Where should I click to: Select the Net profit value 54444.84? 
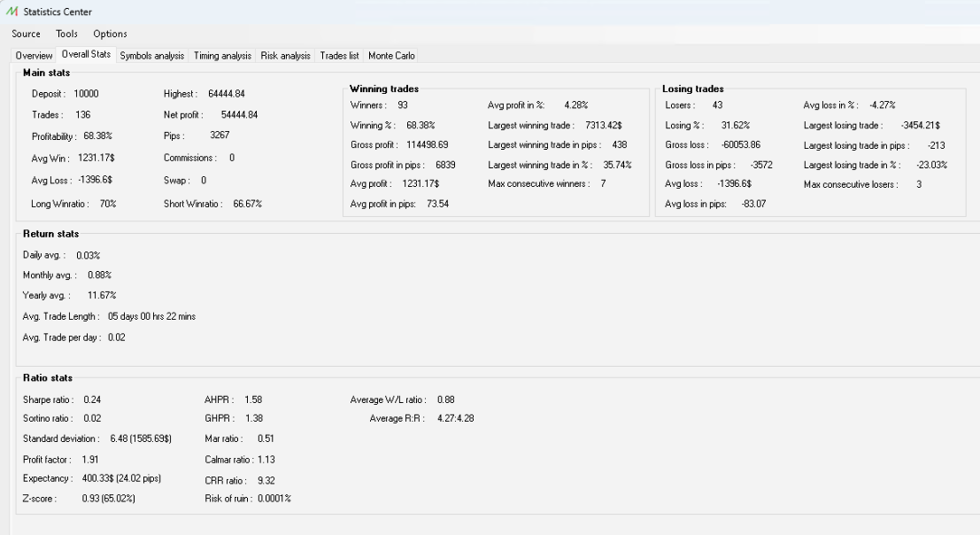coord(239,115)
